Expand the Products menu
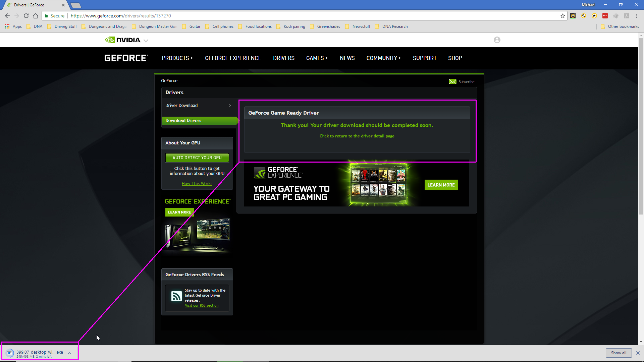644x362 pixels. pos(177,58)
